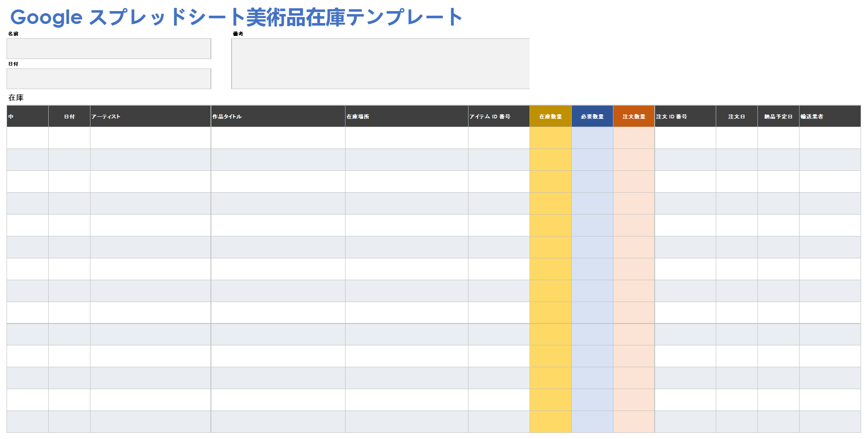Click first empty cell under 在庫場所
868x439 pixels.
coord(407,138)
